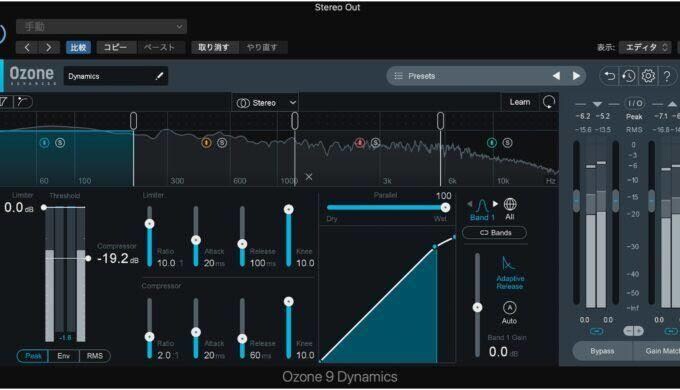The width and height of the screenshot is (680, 390).
Task: Click the crossover handle near 1000 Hz
Action: [294, 121]
